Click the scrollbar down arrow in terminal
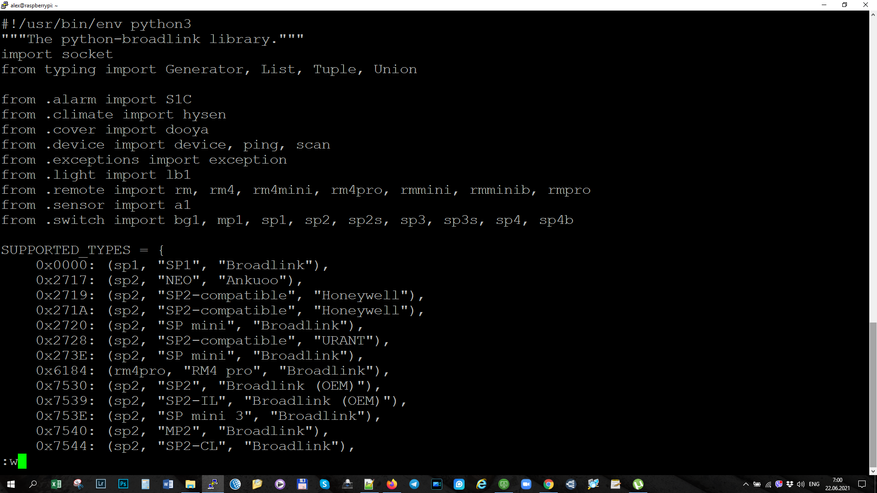This screenshot has width=877, height=493. click(x=873, y=471)
